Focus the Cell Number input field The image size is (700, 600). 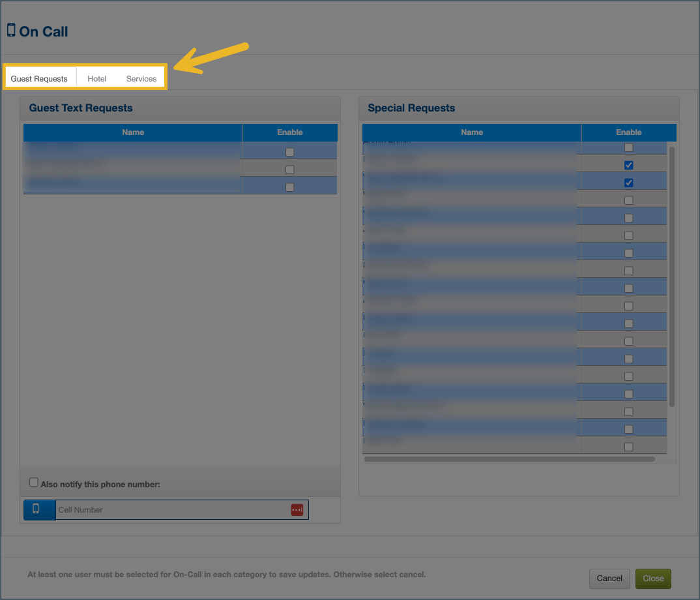[x=169, y=510]
